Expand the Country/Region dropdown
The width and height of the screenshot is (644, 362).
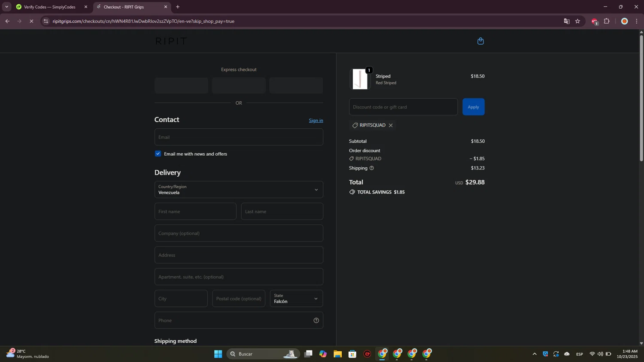239,190
